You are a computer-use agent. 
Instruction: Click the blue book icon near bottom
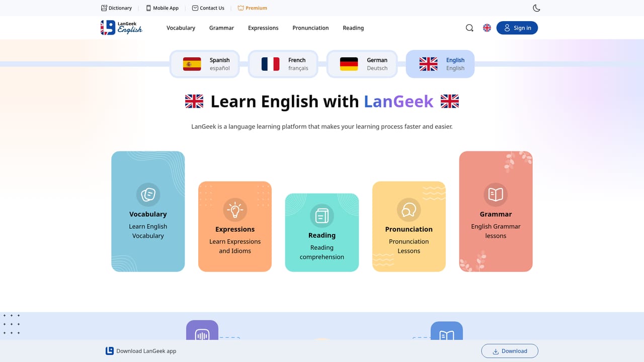point(447,333)
